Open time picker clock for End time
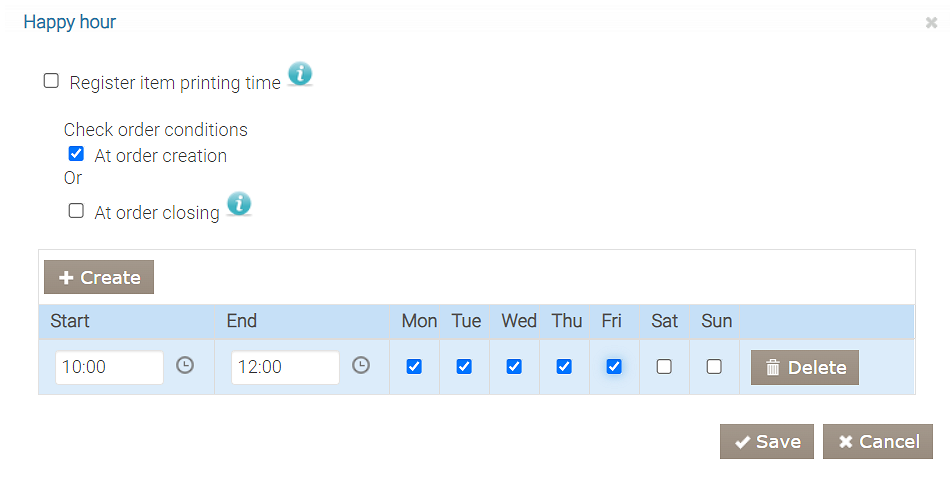951x487 pixels. click(361, 366)
